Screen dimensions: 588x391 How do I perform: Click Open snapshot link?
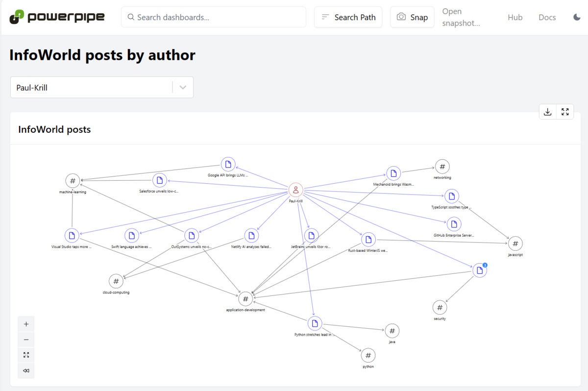(461, 17)
